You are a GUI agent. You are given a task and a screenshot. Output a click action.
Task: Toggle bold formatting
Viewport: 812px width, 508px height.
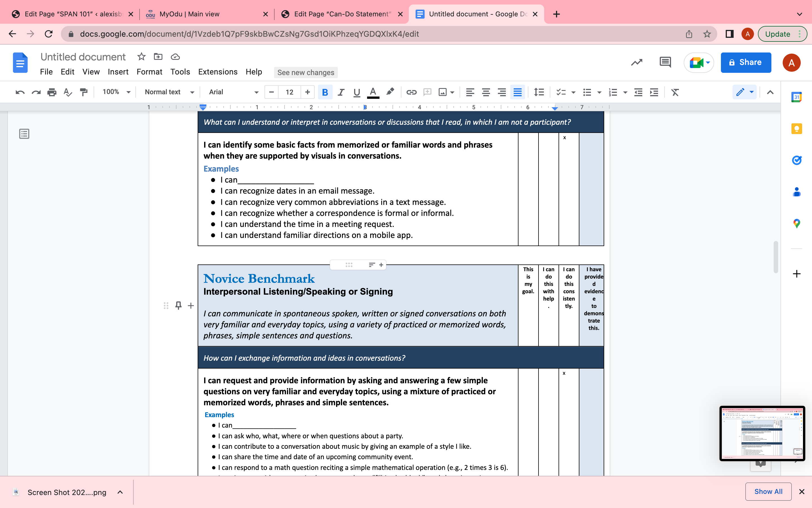(325, 92)
